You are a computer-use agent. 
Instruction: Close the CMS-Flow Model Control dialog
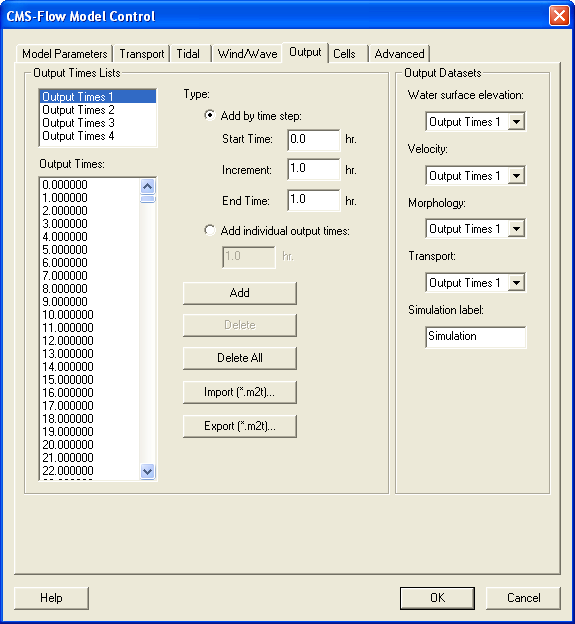point(559,16)
